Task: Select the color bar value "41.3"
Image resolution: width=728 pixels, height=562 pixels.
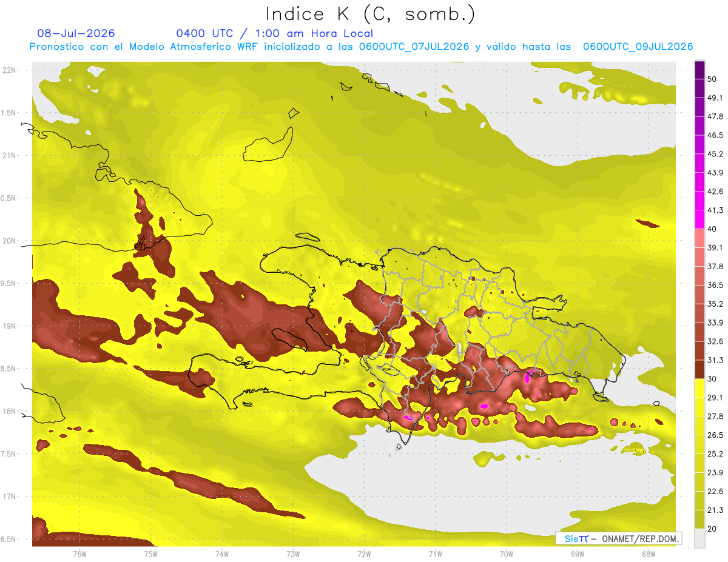Action: [715, 210]
